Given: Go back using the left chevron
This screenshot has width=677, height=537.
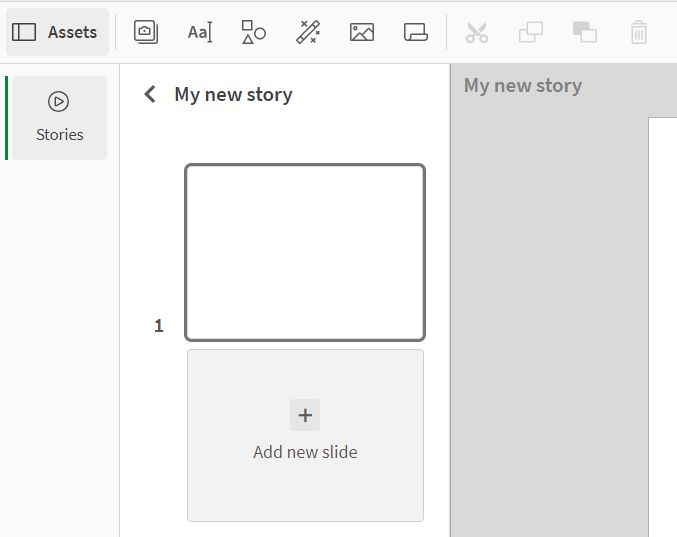Looking at the screenshot, I should point(150,94).
